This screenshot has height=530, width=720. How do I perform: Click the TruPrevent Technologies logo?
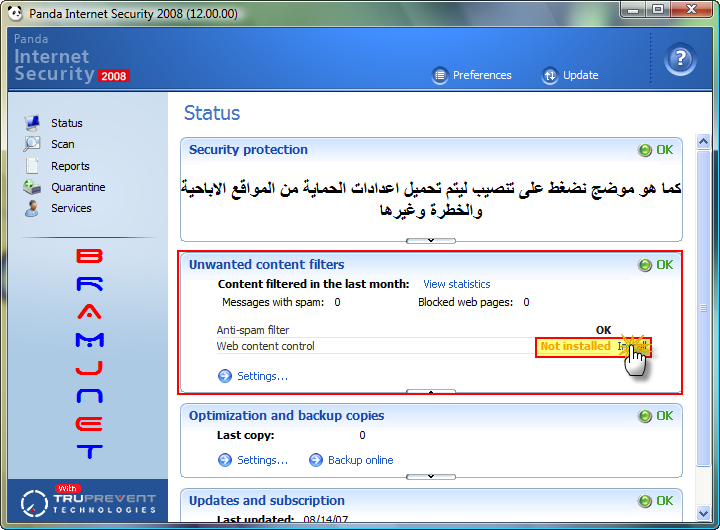tap(88, 501)
